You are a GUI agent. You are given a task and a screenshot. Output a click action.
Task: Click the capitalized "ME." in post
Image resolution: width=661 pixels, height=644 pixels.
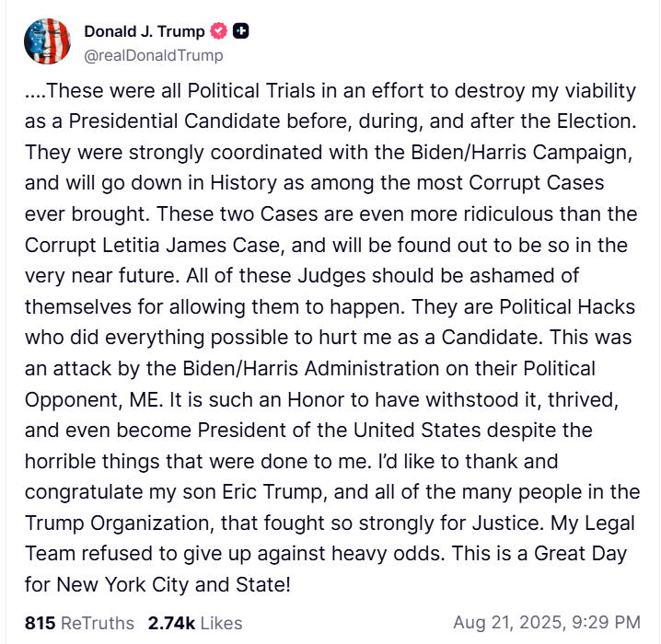(x=145, y=399)
